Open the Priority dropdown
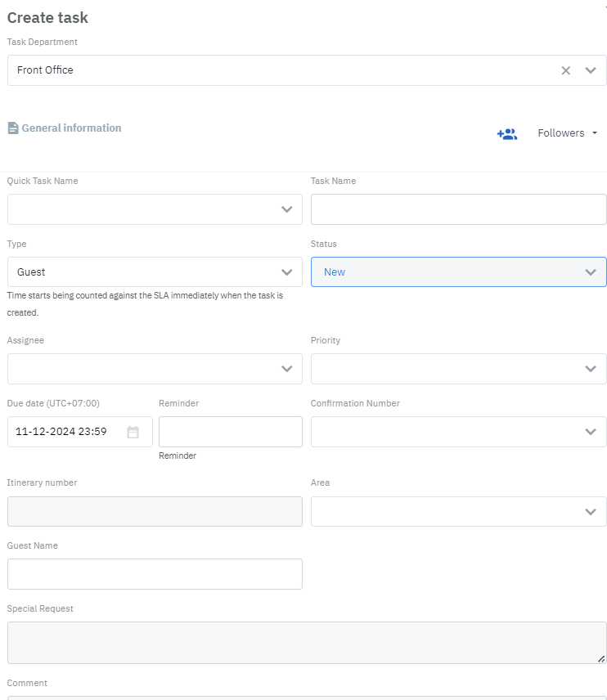The image size is (607, 700). [591, 369]
